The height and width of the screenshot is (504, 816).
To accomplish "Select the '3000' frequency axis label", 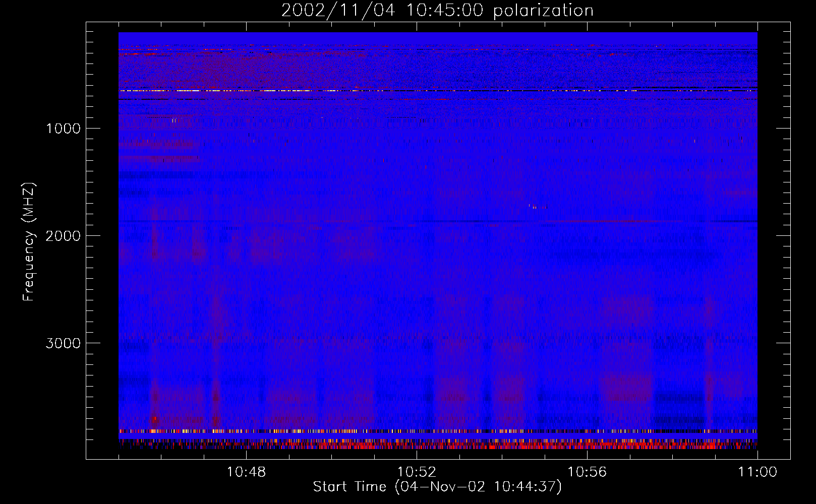I will [63, 343].
